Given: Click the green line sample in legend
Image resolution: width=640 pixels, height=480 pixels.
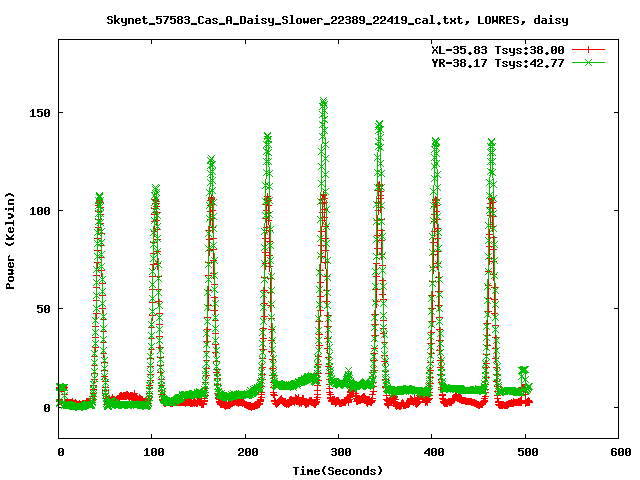Looking at the screenshot, I should click(588, 62).
